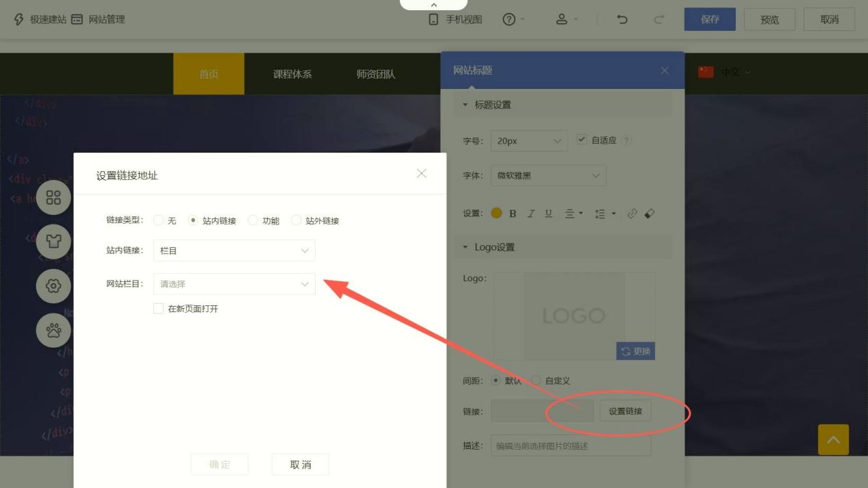Click top bar 取消 button
Screen dimensions: 868x488
(829, 19)
